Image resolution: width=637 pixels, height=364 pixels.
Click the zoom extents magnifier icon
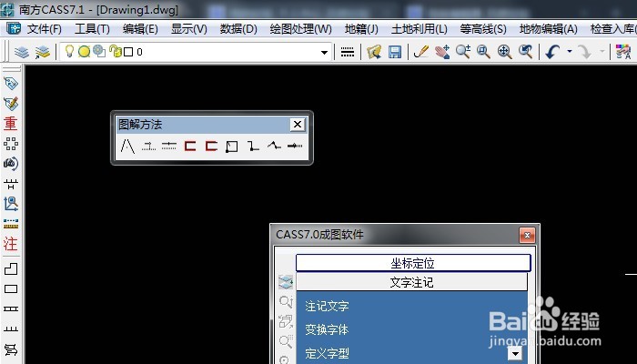click(x=504, y=52)
